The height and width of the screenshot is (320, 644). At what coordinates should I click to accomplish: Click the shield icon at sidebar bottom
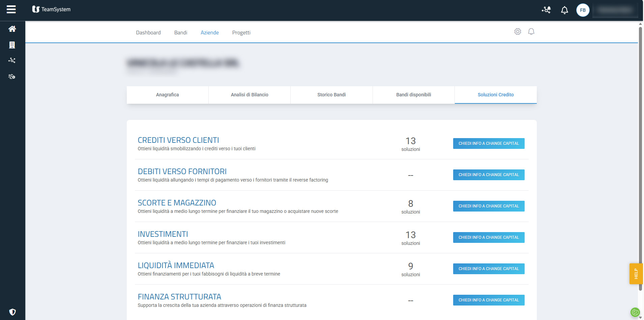point(12,312)
